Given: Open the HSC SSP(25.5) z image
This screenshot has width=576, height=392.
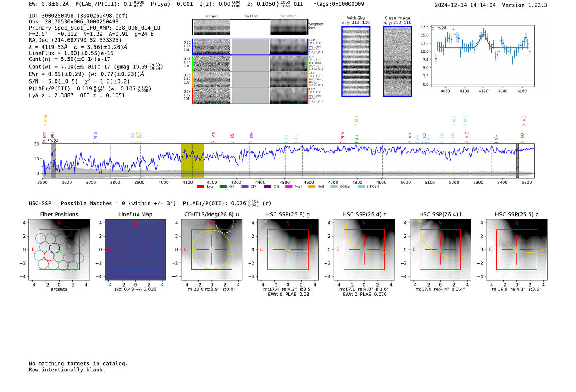Looking at the screenshot, I should click(x=517, y=250).
